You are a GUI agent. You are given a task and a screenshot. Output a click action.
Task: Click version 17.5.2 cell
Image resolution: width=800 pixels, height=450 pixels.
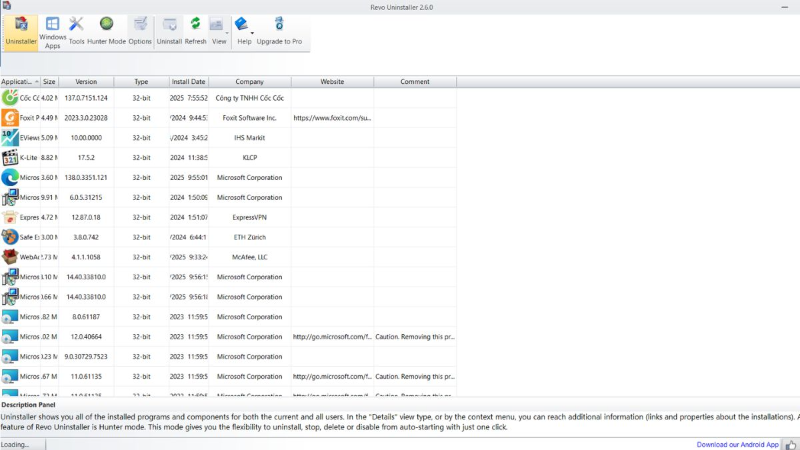click(86, 157)
